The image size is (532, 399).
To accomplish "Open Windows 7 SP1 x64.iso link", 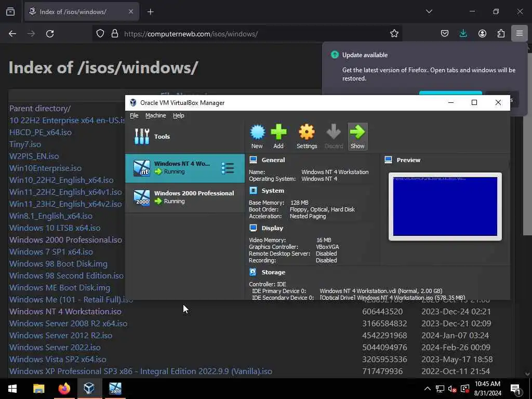I will pyautogui.click(x=51, y=252).
